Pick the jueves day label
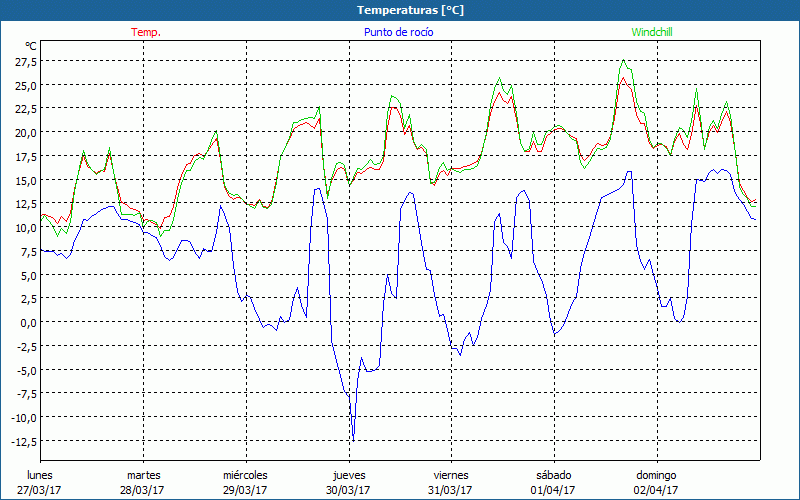This screenshot has width=800, height=500. (349, 475)
